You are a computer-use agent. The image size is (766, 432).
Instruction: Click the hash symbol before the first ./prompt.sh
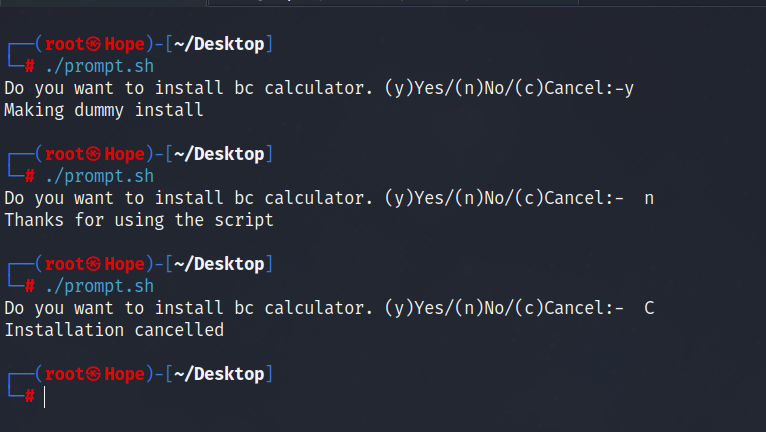(29, 66)
